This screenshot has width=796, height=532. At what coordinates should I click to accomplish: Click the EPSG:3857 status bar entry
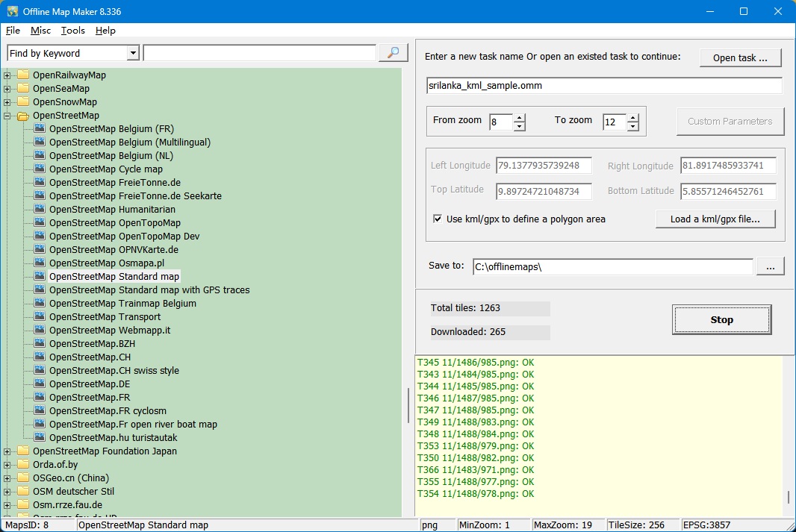click(x=706, y=525)
